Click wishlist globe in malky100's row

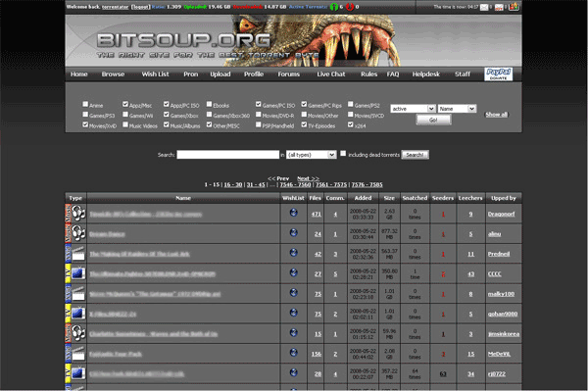click(294, 292)
